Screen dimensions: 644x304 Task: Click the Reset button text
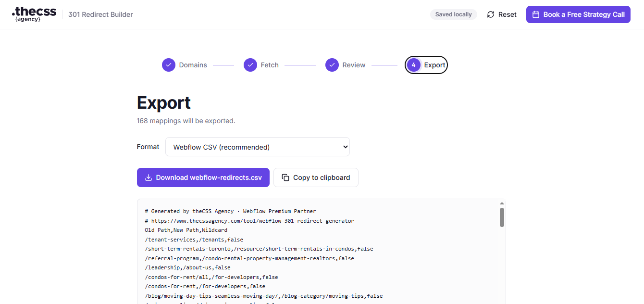508,14
